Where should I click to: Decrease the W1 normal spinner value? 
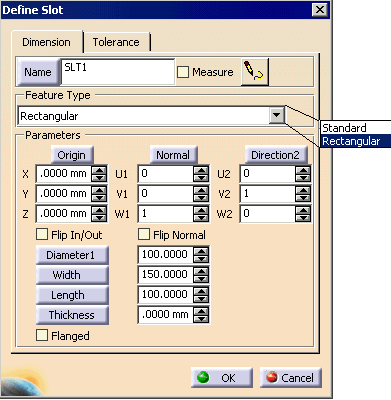(201, 217)
